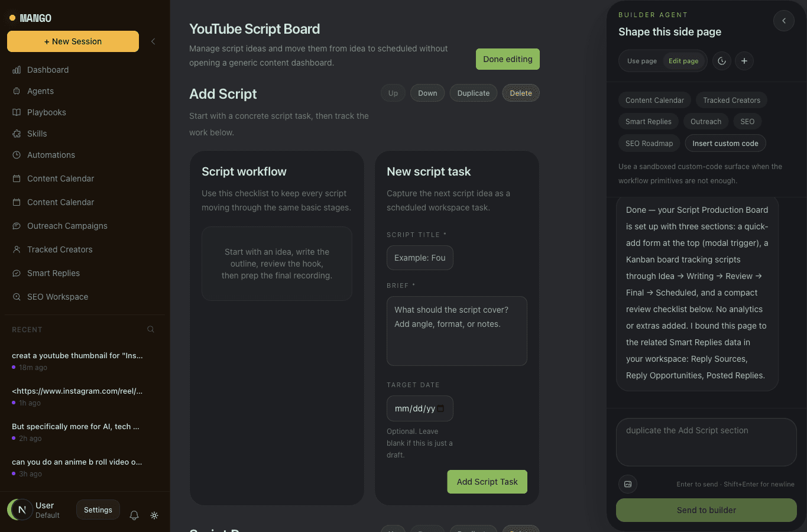
Task: Open notifications bell icon
Action: (x=134, y=515)
